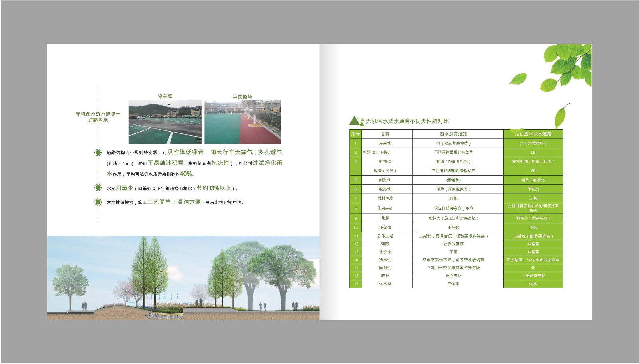639x364 pixels.
Task: Click the 不吸热 cell in row 6
Action: pos(533,189)
